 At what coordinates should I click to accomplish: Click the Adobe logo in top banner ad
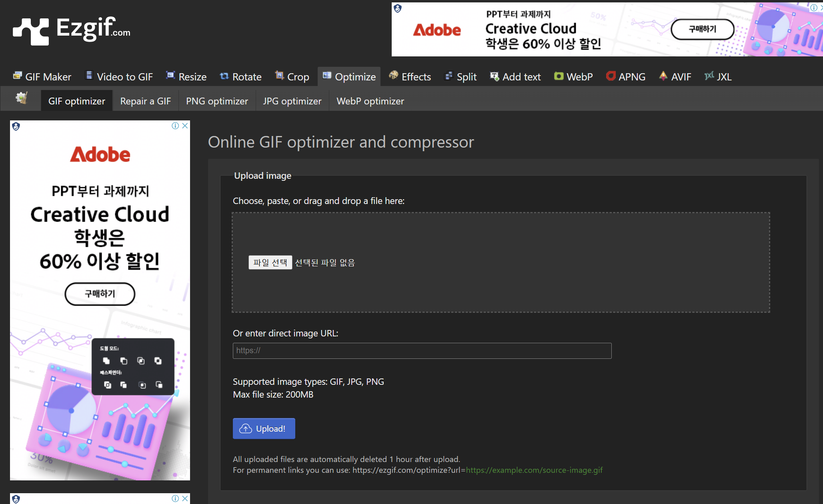point(437,30)
